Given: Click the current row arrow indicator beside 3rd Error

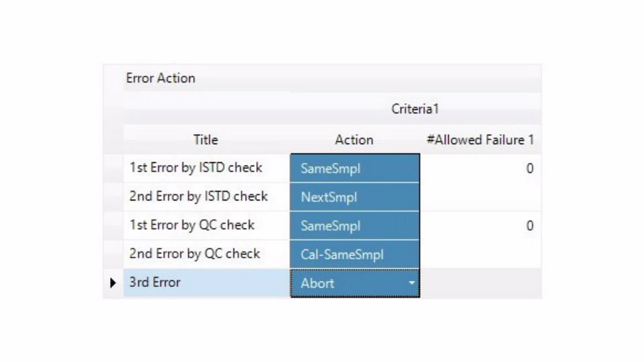Looking at the screenshot, I should tap(113, 283).
